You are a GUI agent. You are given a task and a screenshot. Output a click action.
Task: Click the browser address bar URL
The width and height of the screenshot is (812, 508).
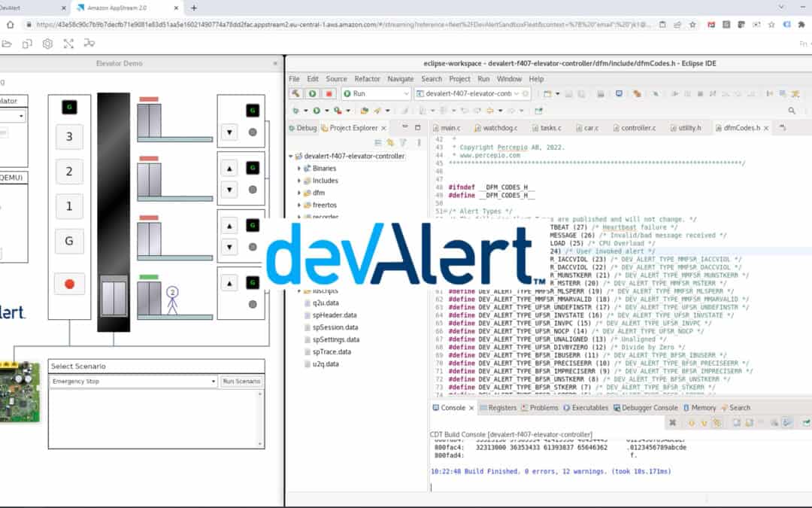point(343,24)
